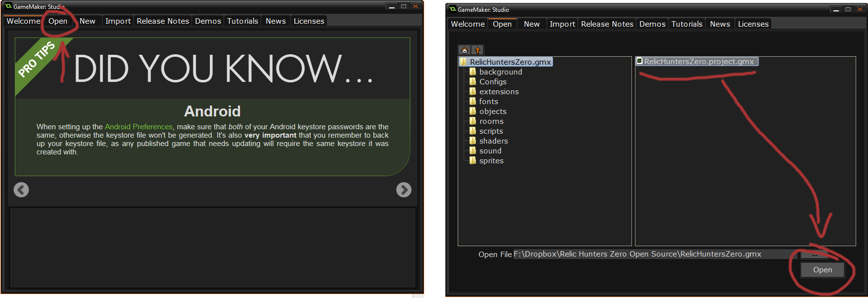Click folder icon beside scripts
Viewport: 868px width, 298px height.
pyautogui.click(x=473, y=131)
